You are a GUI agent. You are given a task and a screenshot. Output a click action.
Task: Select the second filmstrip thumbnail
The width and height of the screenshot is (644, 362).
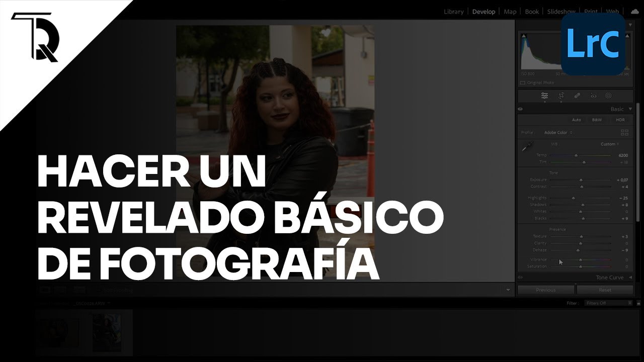click(107, 333)
